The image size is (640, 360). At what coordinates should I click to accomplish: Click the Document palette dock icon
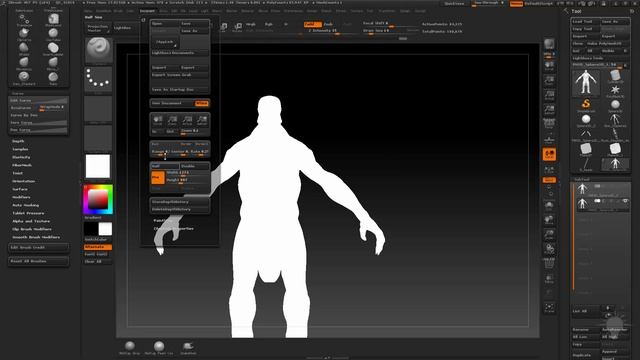click(x=143, y=20)
